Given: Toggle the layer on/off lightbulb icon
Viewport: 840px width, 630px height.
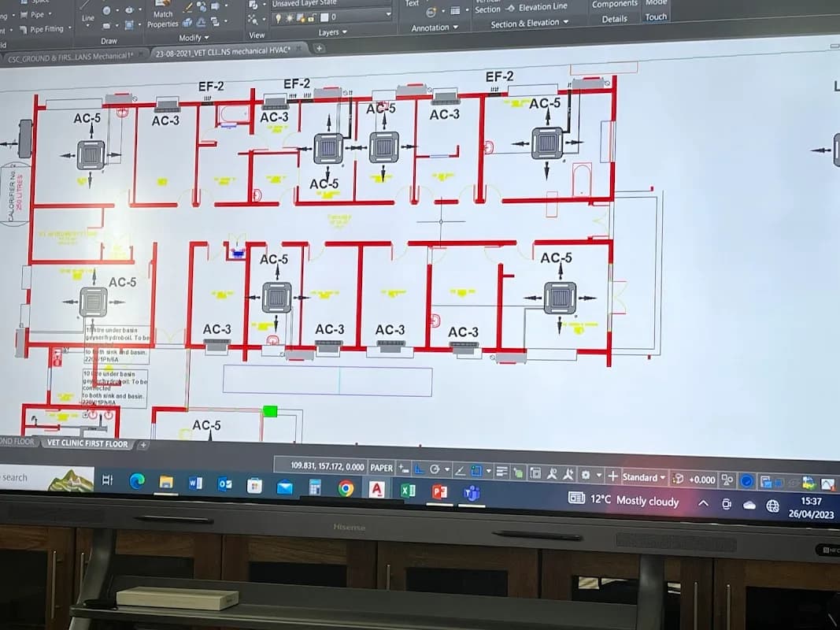Looking at the screenshot, I should click(x=279, y=18).
